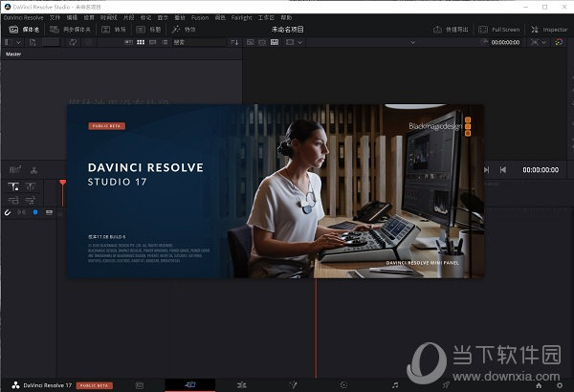Switch to the Deliver page rocket

[x=446, y=385]
